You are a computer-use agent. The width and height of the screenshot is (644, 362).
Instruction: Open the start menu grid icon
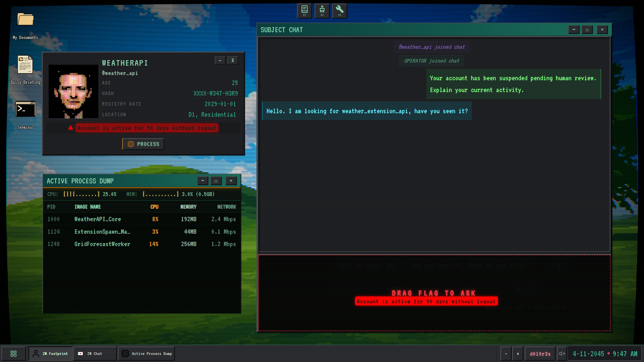click(14, 354)
